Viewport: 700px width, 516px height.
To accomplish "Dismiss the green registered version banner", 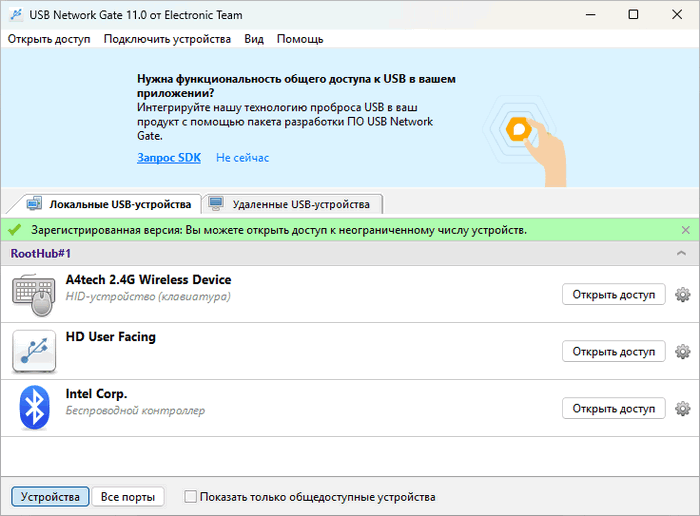I will click(686, 230).
